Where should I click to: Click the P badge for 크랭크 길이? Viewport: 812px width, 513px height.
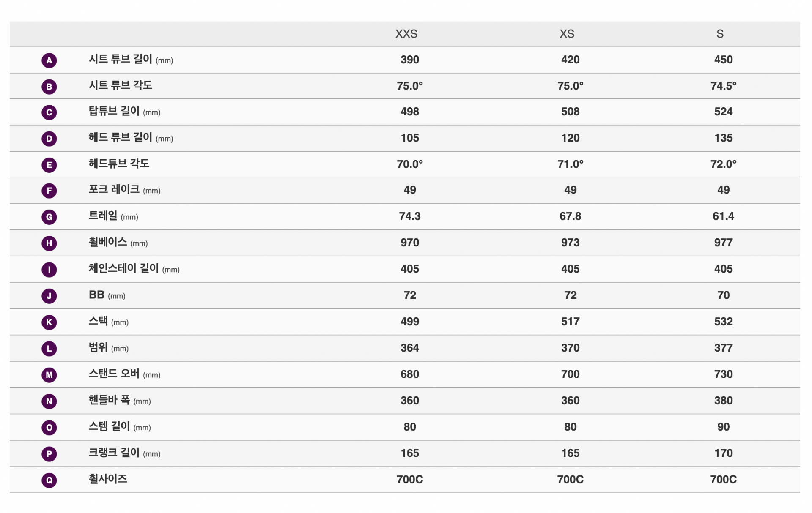[49, 454]
